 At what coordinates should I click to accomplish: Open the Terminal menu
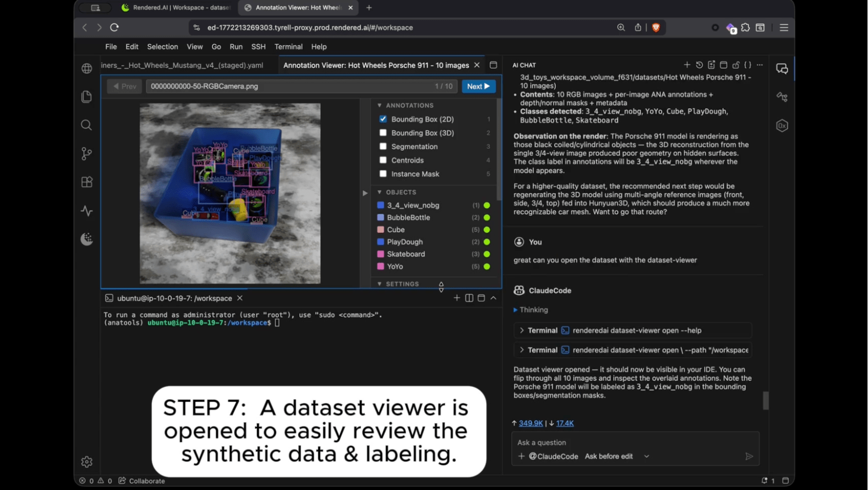click(288, 47)
